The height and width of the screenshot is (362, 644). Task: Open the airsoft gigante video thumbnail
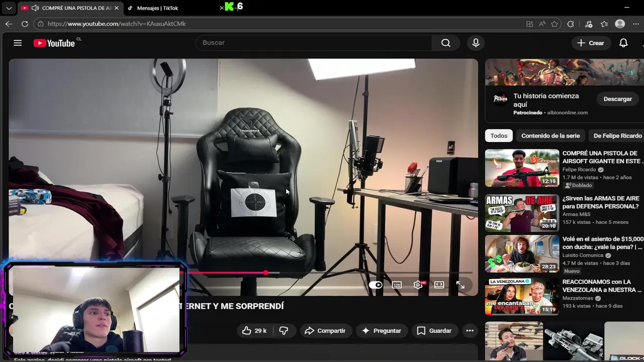(x=522, y=168)
